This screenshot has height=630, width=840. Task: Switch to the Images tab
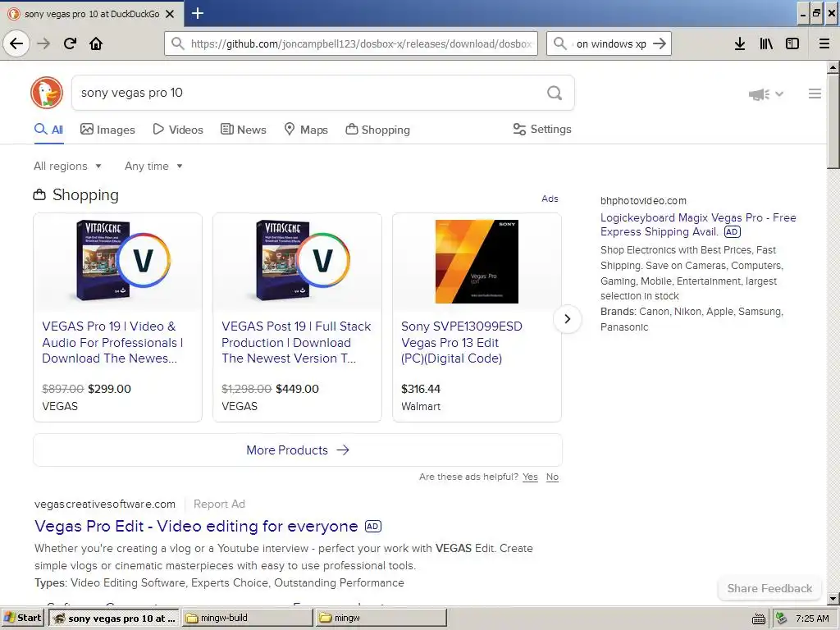[107, 130]
